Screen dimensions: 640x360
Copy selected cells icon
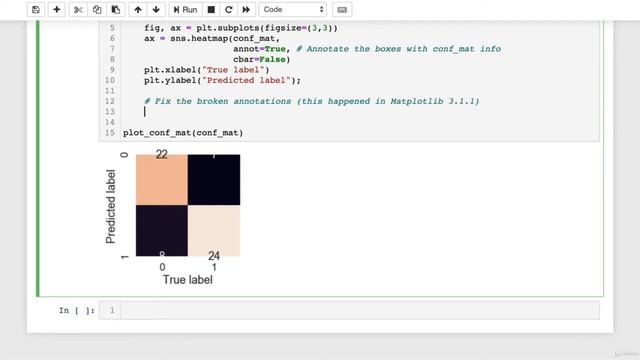[x=97, y=9]
